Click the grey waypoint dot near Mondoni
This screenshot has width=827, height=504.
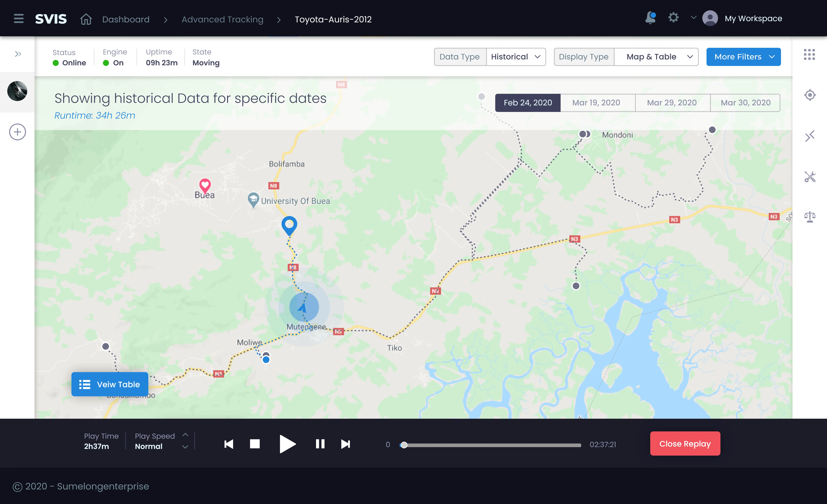583,134
